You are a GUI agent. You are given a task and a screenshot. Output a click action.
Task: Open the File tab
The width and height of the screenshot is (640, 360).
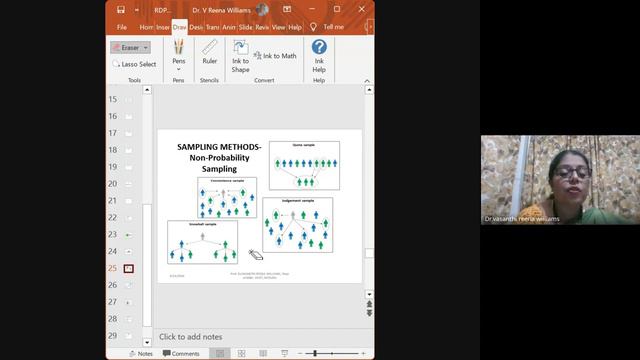click(122, 27)
